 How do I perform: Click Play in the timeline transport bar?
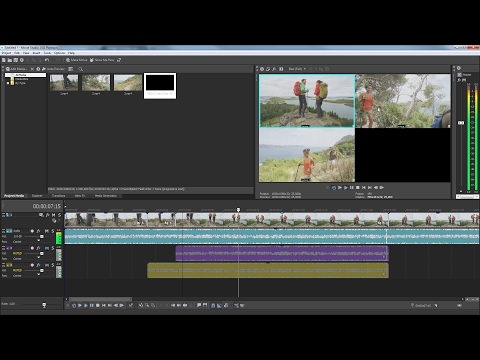tap(86, 305)
